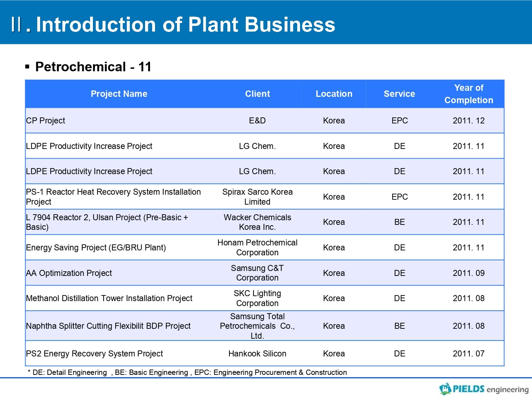Select 'Samsung Total Petrochemicals Co., Ltd.' cell
This screenshot has width=532, height=399.
click(x=257, y=326)
